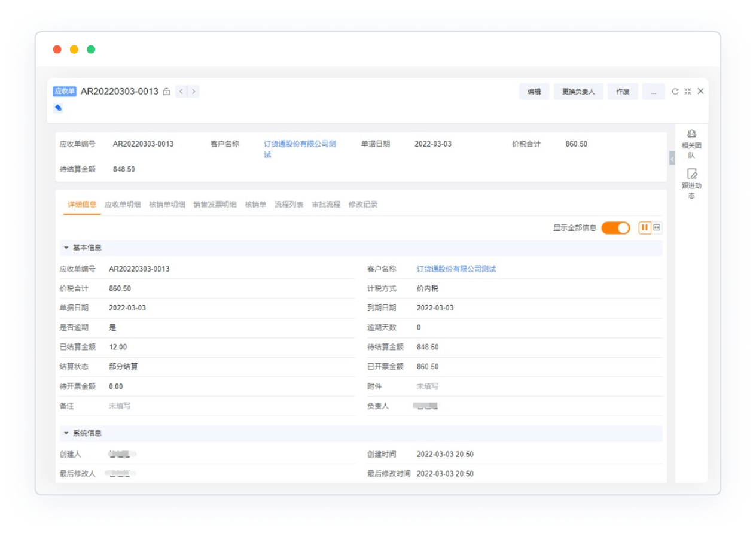Switch to single-column wide layout view
This screenshot has width=756, height=536.
(x=657, y=227)
